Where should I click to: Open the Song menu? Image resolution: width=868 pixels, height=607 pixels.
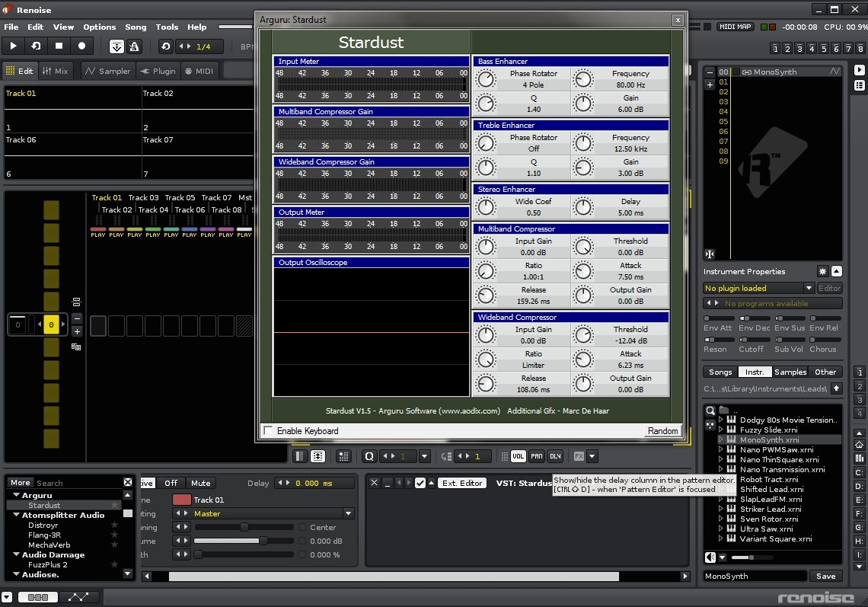pos(136,27)
